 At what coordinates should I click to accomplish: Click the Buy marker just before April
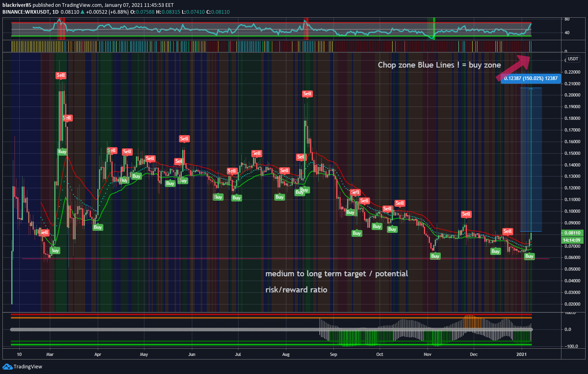98,227
